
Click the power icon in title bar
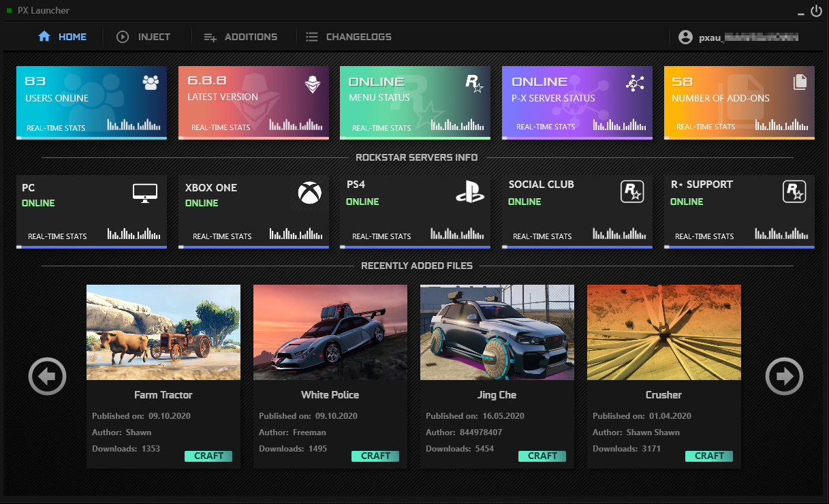pyautogui.click(x=816, y=11)
